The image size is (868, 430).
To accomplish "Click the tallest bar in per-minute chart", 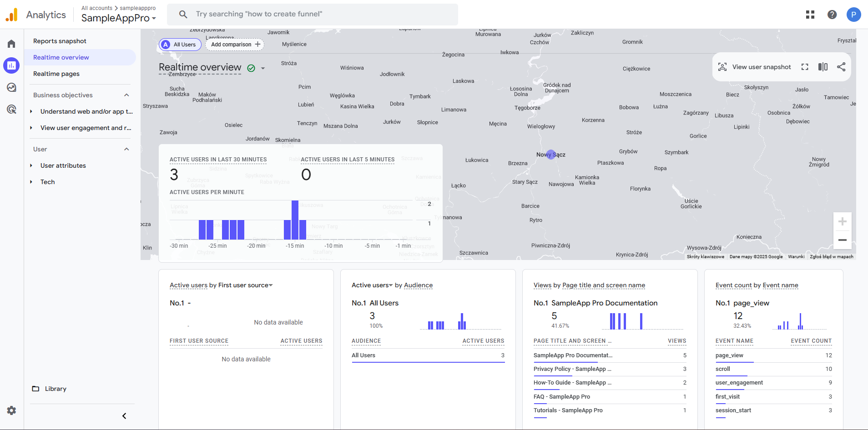I will 295,220.
